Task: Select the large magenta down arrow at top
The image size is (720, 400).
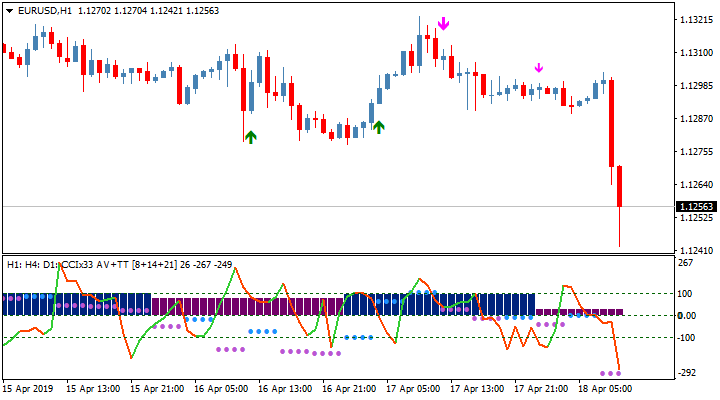Action: click(443, 23)
